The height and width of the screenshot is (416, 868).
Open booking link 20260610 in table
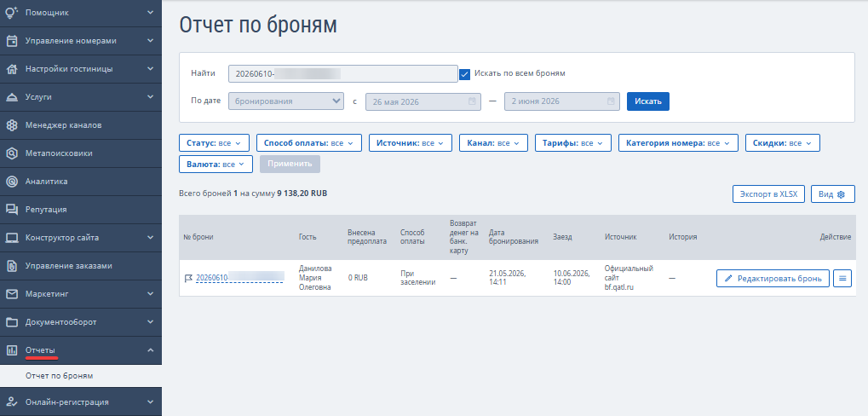[x=239, y=278]
